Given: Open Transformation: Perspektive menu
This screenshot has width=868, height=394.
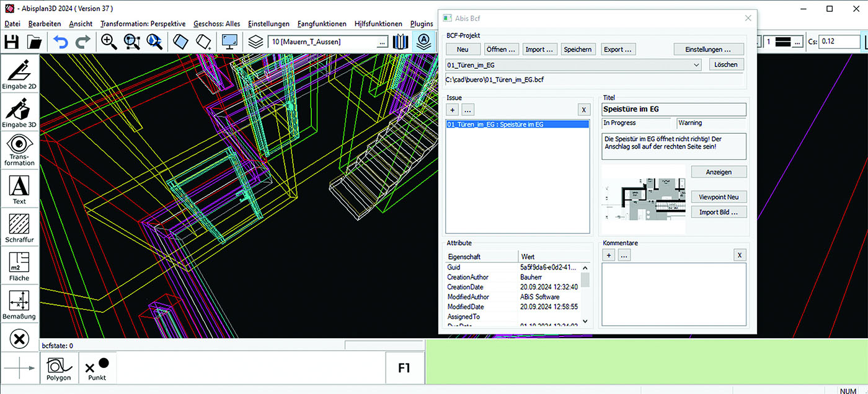Looking at the screenshot, I should [143, 24].
